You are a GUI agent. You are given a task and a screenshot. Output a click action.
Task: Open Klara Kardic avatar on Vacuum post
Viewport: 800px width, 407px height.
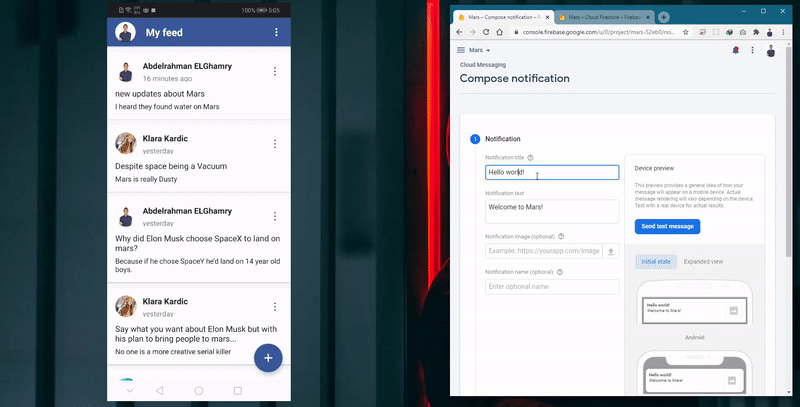(126, 144)
